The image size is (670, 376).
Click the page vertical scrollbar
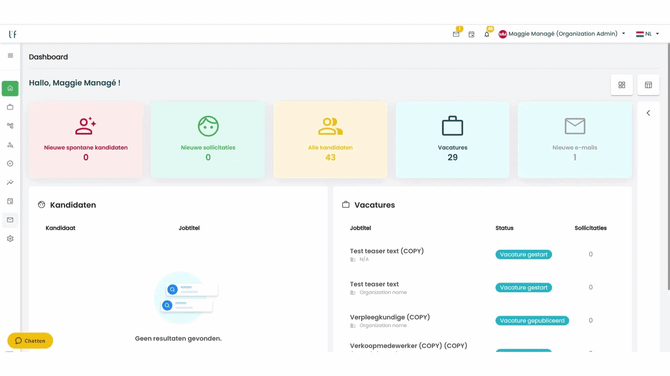click(x=668, y=167)
